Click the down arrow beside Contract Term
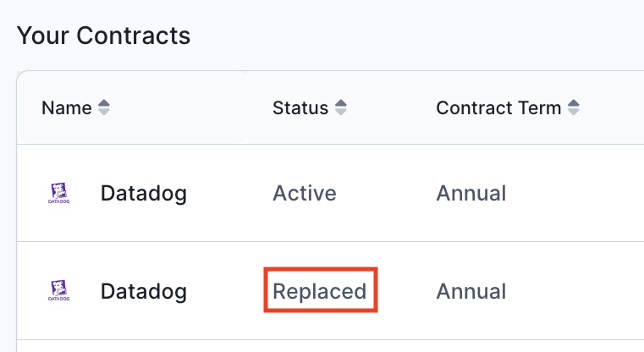The width and height of the screenshot is (644, 352). (x=574, y=113)
